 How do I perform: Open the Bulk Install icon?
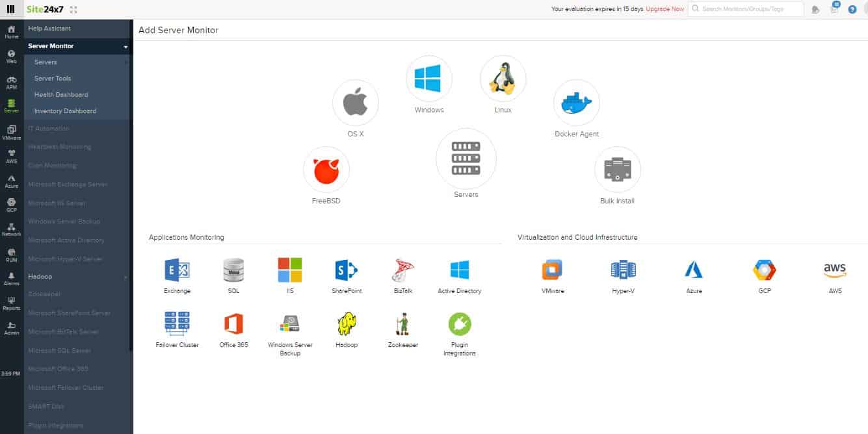(617, 170)
